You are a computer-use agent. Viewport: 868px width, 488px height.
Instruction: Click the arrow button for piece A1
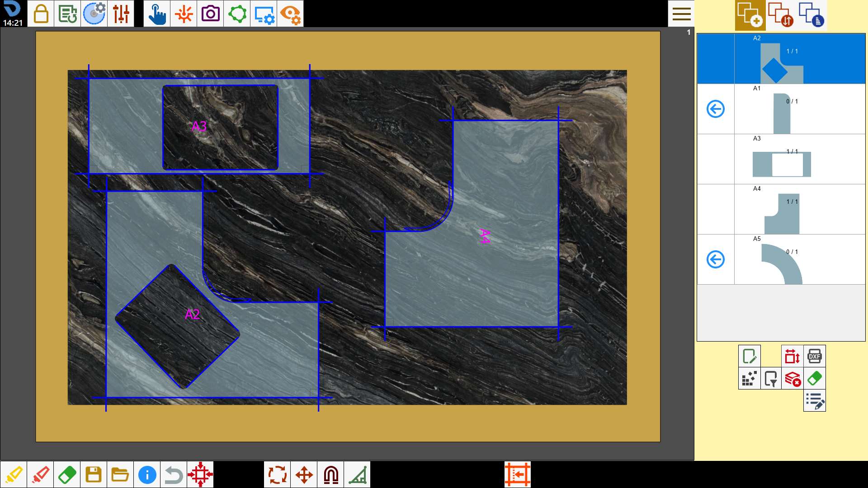(x=716, y=109)
